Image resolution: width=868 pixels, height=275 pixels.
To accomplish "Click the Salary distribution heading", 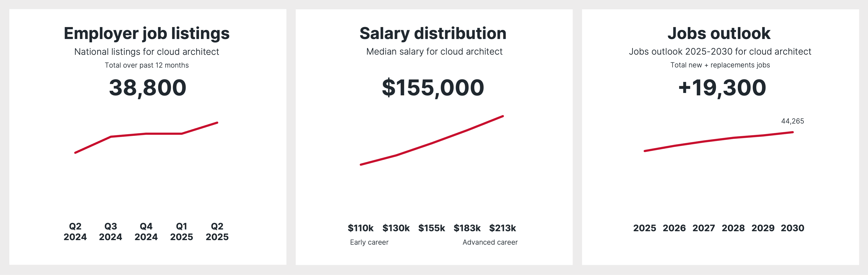I will coord(433,33).
